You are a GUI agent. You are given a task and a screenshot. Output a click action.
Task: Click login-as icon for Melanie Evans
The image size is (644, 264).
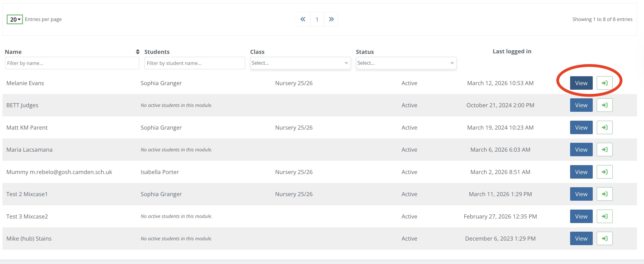point(604,83)
